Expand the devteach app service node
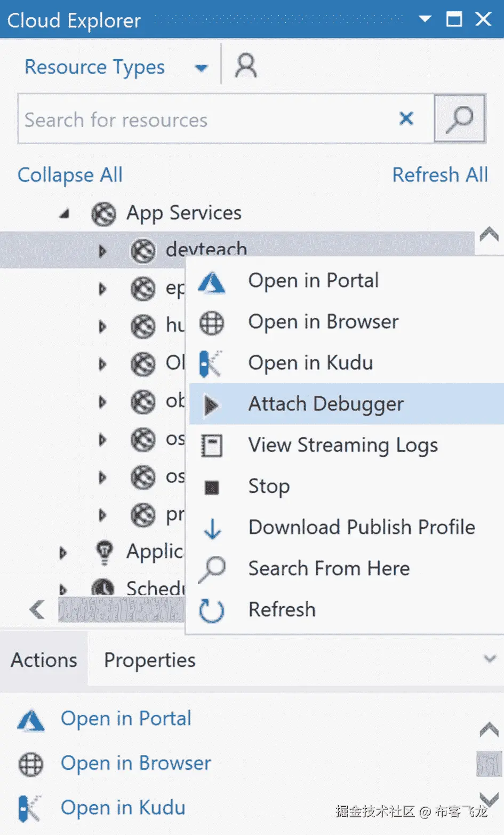Screen dimensions: 504x835 click(102, 251)
